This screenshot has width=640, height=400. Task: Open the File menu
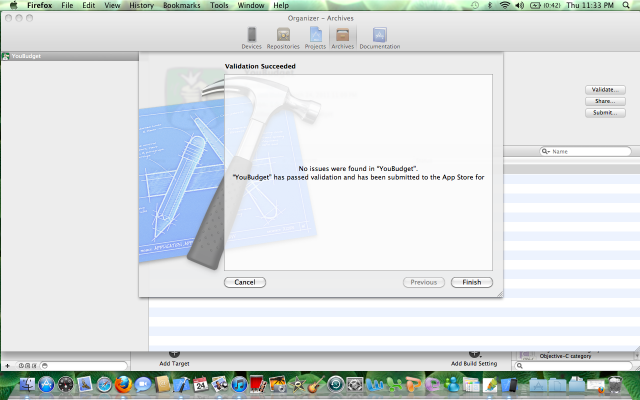point(67,5)
